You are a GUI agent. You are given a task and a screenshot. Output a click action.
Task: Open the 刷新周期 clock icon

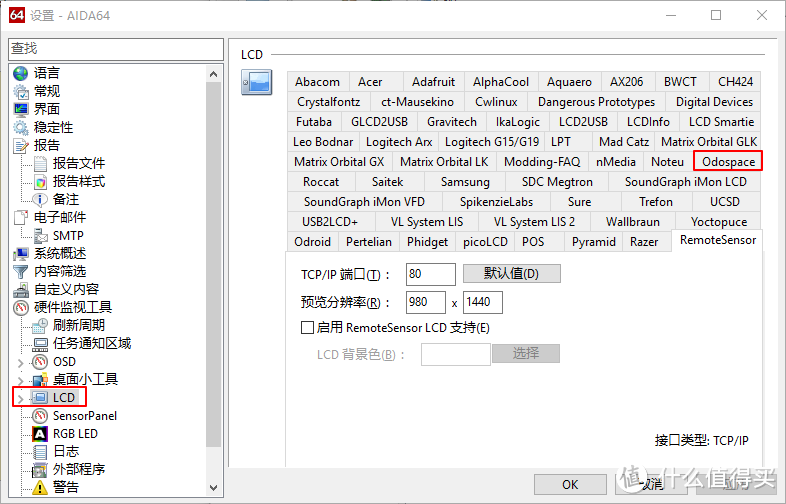[x=40, y=326]
